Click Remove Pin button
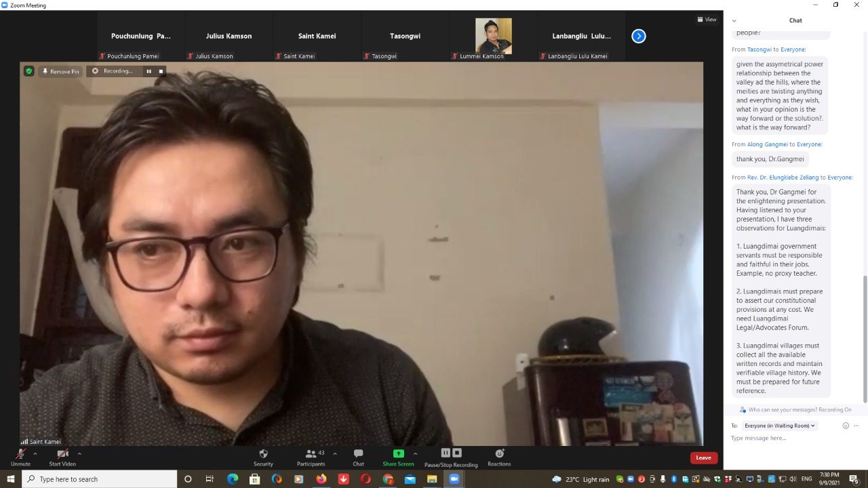Screen dimensions: 868x488 pos(60,71)
